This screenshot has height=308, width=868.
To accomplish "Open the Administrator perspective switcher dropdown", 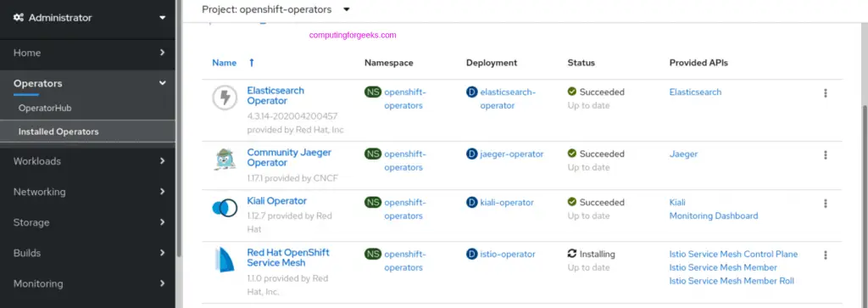I will coord(87,18).
